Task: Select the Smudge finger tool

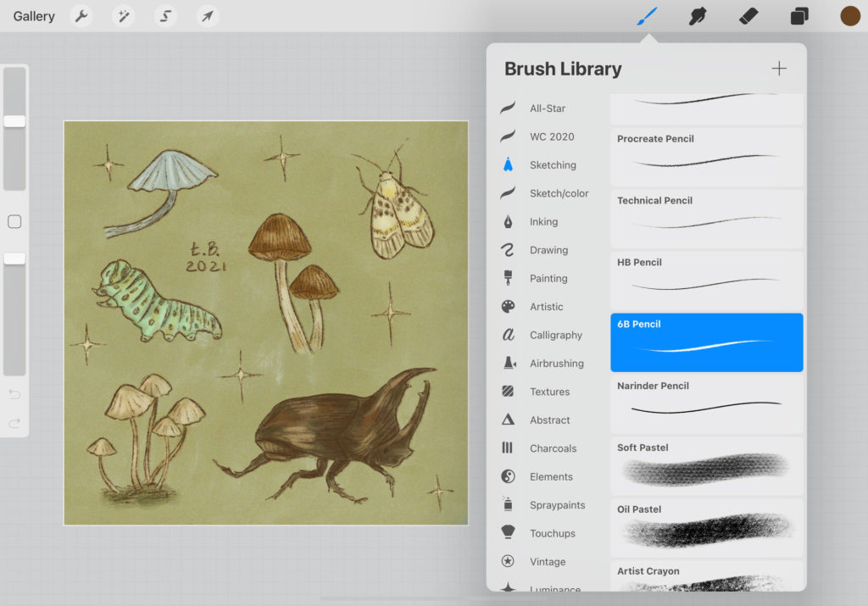Action: coord(698,16)
